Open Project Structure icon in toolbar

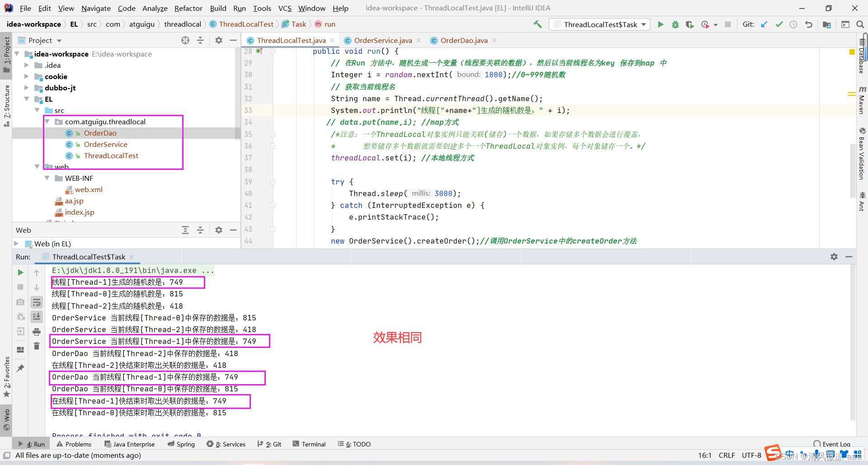point(827,24)
